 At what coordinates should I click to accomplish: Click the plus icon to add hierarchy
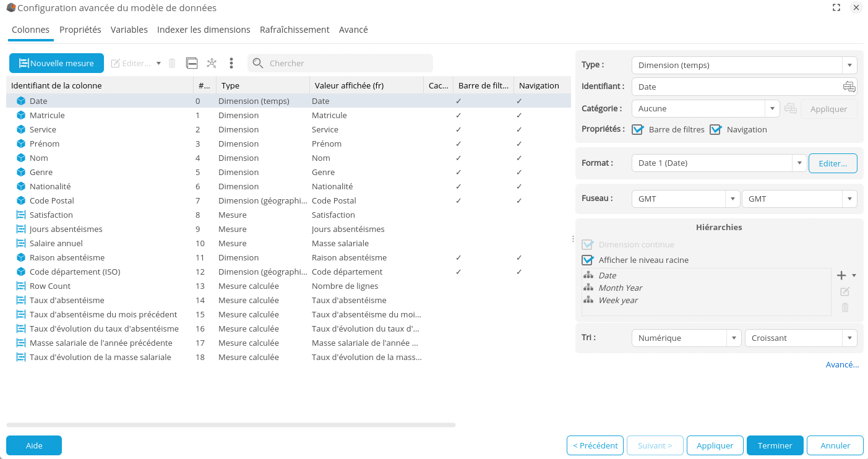(x=841, y=275)
